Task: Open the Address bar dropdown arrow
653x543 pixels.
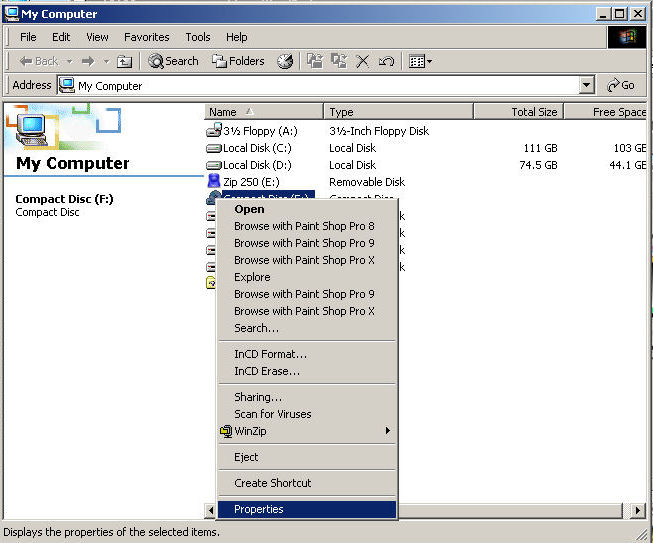Action: tap(587, 86)
